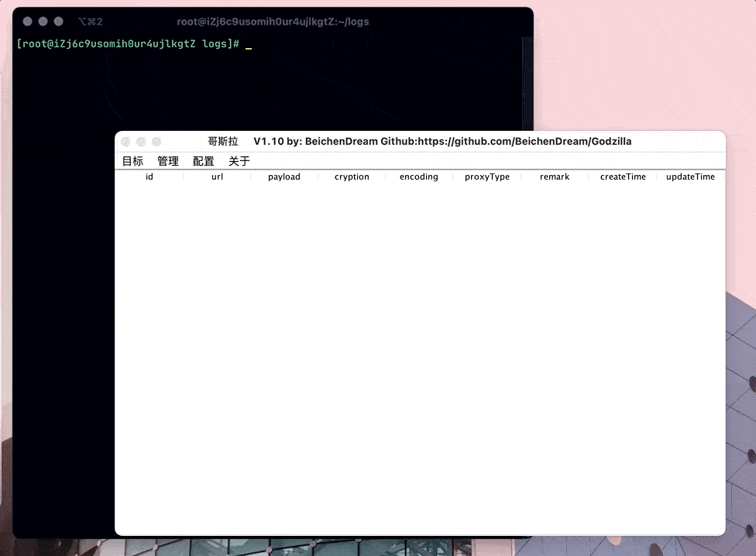This screenshot has width=756, height=556.
Task: Sort by the encoding column header
Action: point(419,177)
